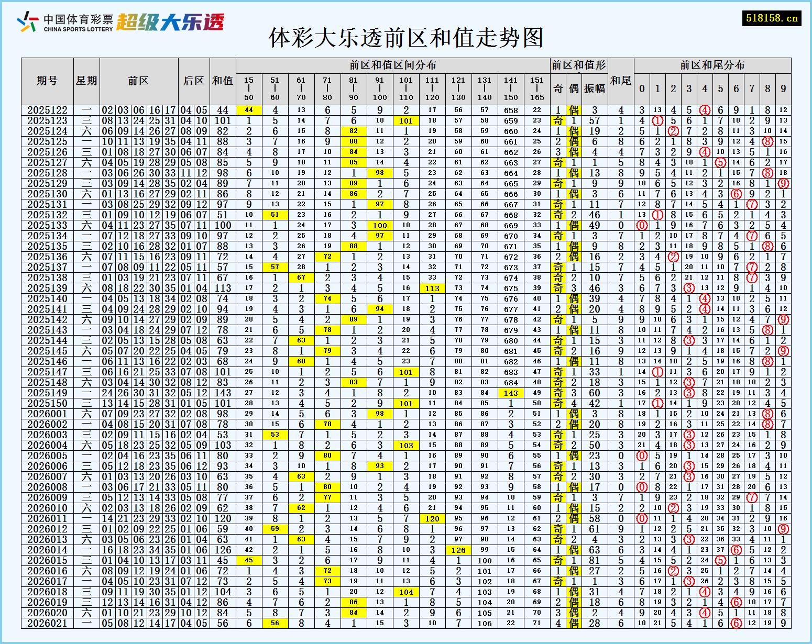Expand the 前区和值区间分布 section header
This screenshot has width=812, height=644.
click(x=394, y=65)
